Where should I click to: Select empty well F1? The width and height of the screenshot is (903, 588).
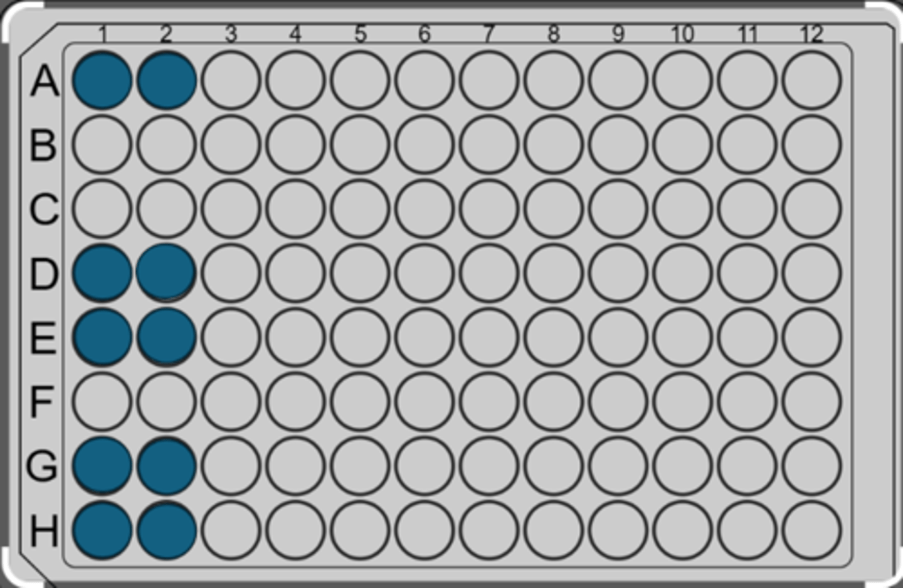[x=102, y=402]
